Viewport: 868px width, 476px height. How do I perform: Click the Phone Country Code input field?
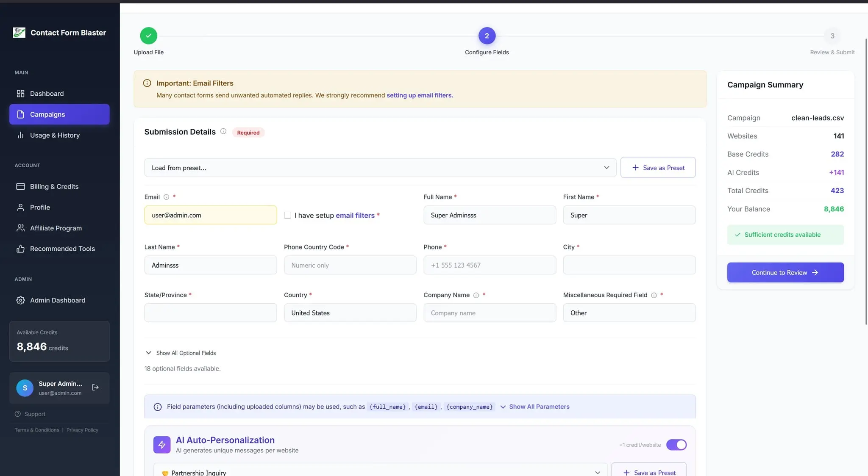350,265
